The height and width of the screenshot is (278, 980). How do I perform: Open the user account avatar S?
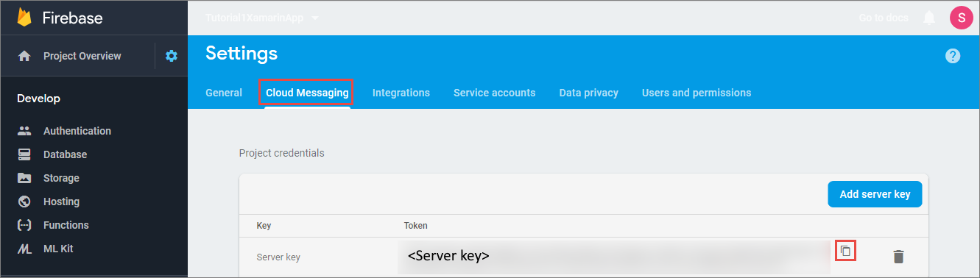(x=962, y=18)
